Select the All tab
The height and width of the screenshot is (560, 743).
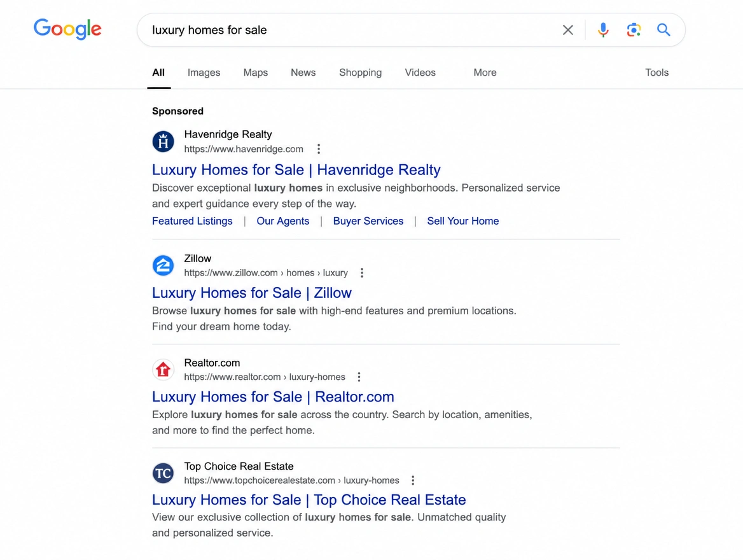[x=158, y=73]
